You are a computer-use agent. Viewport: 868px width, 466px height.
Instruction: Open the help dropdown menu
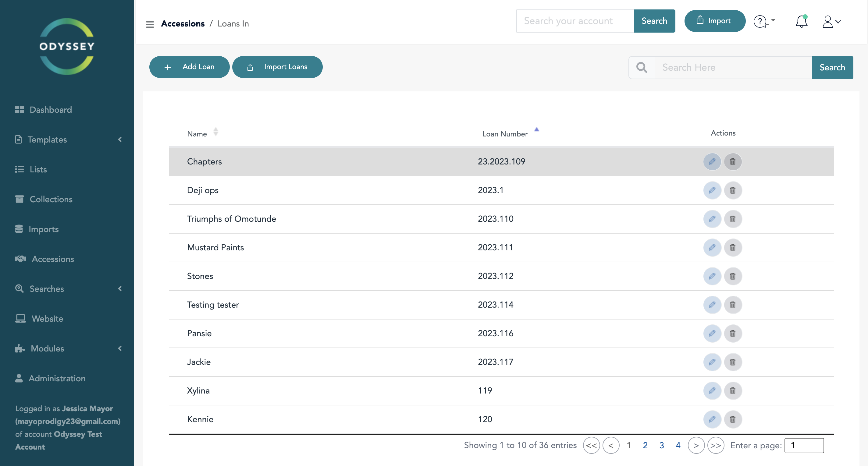(x=764, y=22)
